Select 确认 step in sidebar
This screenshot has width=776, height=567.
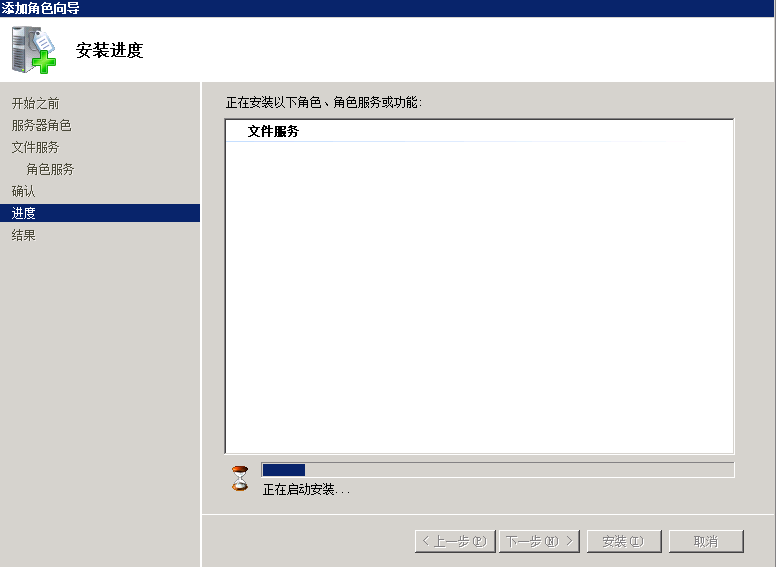click(23, 191)
